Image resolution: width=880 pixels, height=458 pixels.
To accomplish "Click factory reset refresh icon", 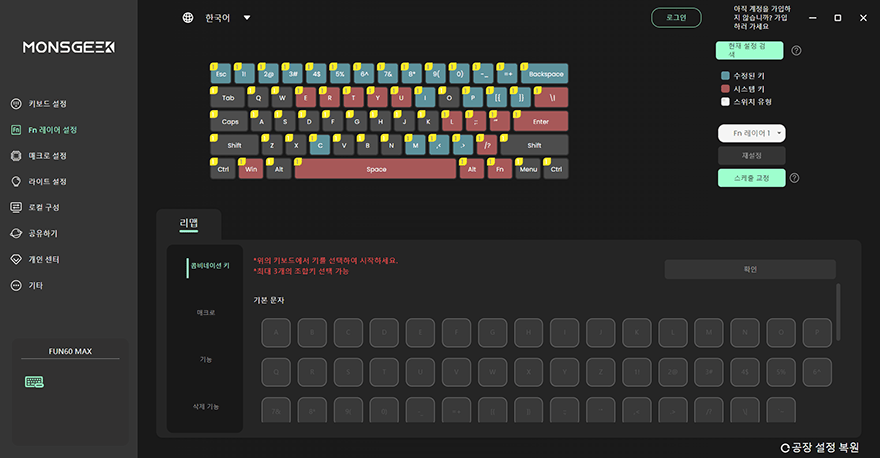I will [785, 448].
